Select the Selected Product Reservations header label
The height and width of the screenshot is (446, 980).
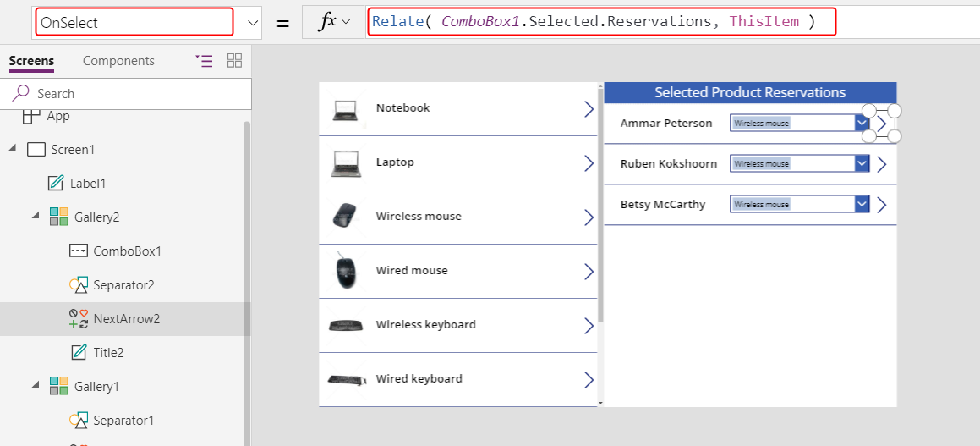click(x=750, y=92)
